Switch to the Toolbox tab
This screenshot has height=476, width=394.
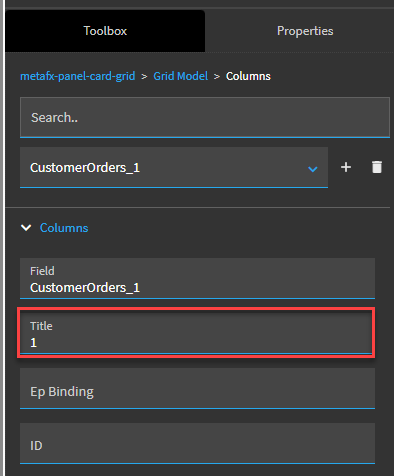click(x=105, y=31)
